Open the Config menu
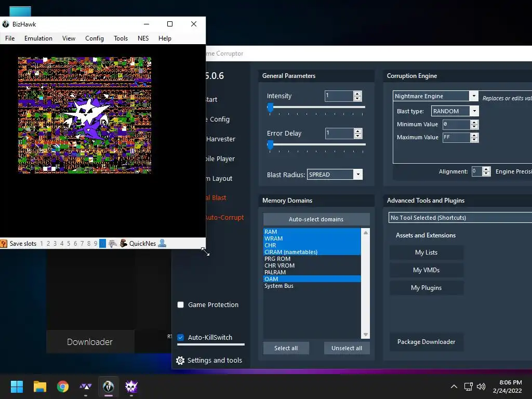Screen dimensions: 532x399 (x=95, y=38)
